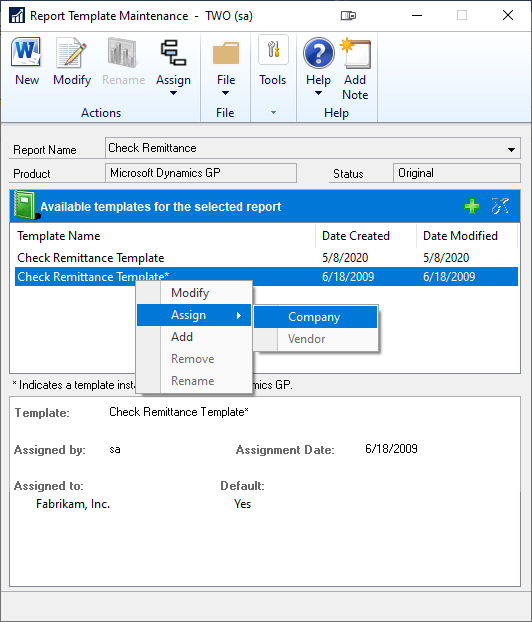Click the Assignment Date value 6/18/2009
532x622 pixels.
click(391, 449)
